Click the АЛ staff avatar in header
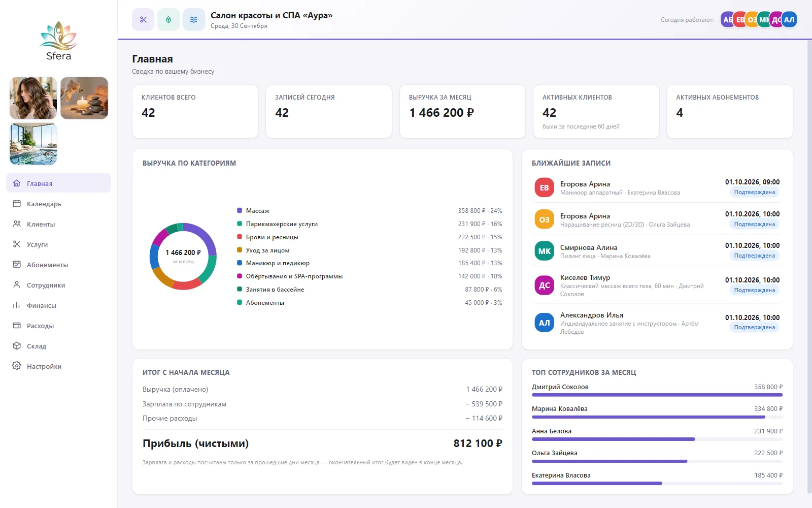This screenshot has height=508, width=812. [x=789, y=20]
